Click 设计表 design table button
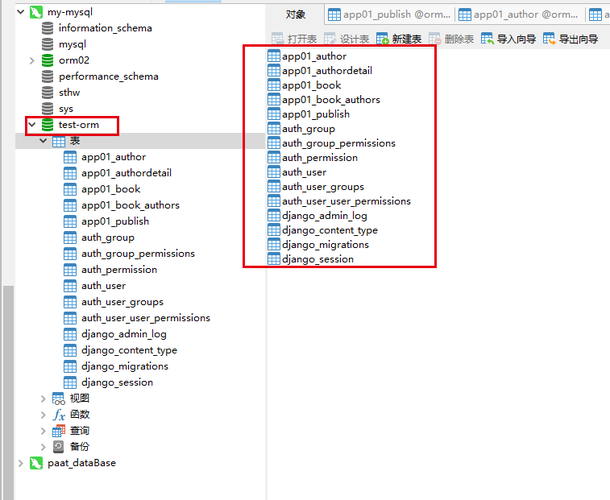The height and width of the screenshot is (500, 610). (347, 39)
